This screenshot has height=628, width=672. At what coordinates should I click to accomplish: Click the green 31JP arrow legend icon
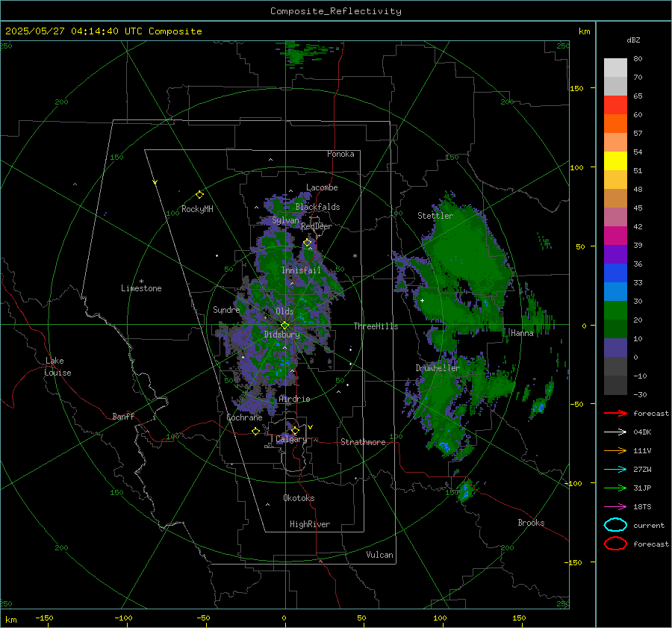(x=615, y=488)
